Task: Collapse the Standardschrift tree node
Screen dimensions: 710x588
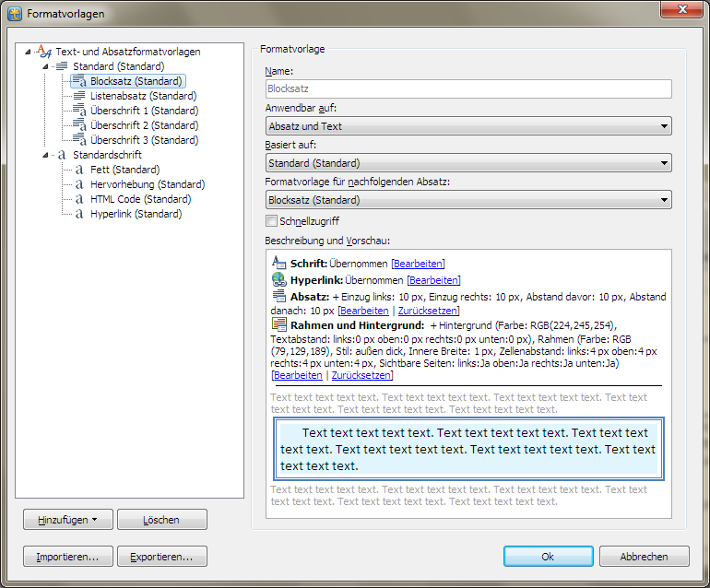Action: pyautogui.click(x=46, y=155)
